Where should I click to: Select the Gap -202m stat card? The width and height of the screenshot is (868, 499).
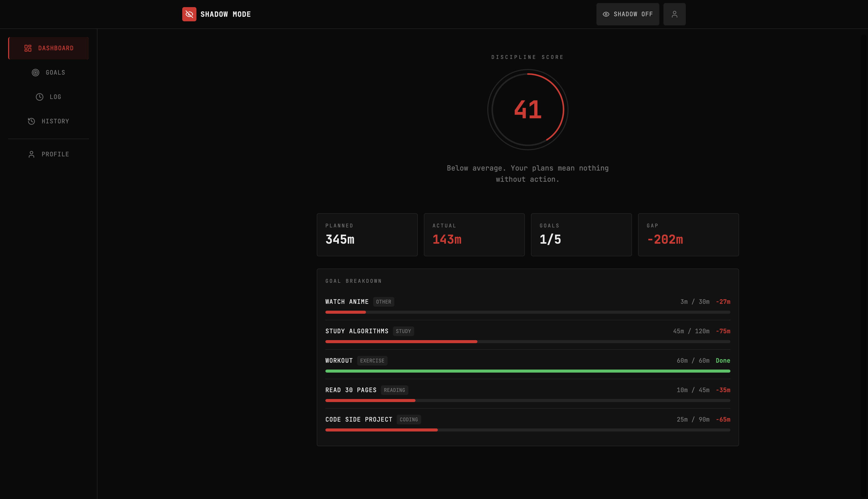point(688,235)
